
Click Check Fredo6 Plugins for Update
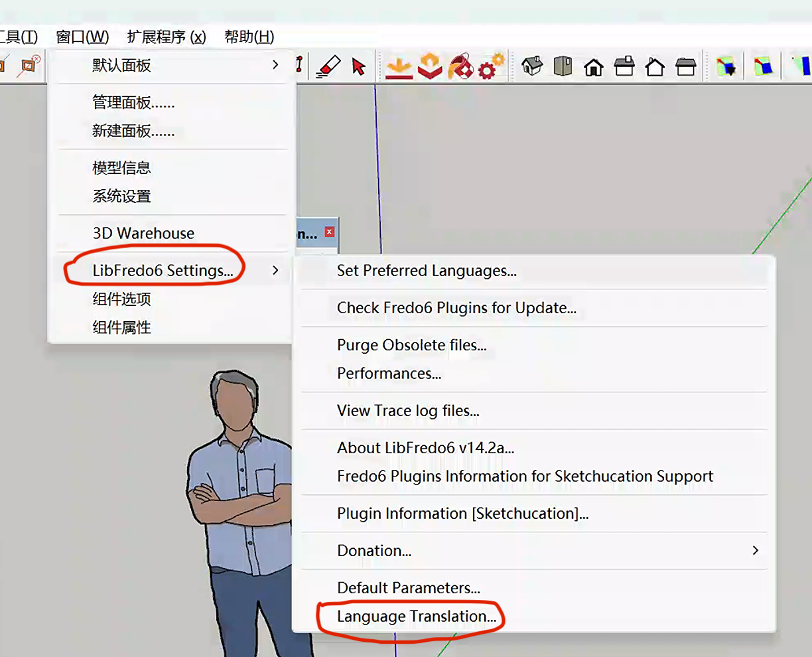click(456, 308)
